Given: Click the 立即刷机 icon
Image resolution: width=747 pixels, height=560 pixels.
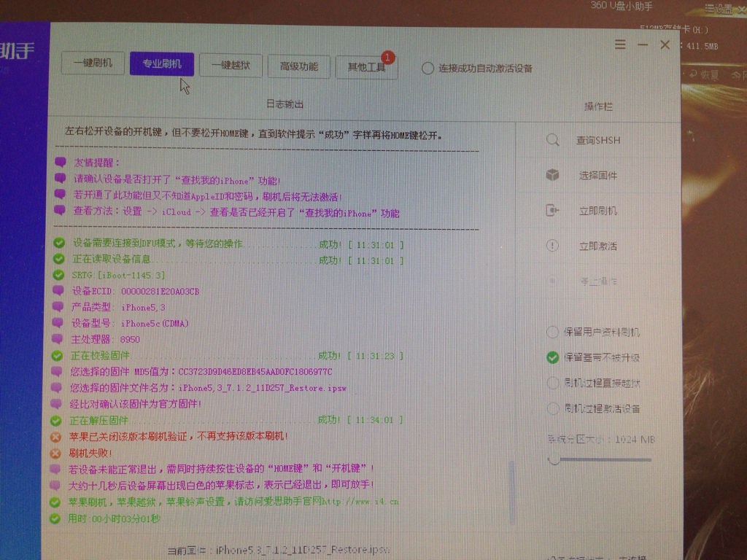Looking at the screenshot, I should coord(552,210).
